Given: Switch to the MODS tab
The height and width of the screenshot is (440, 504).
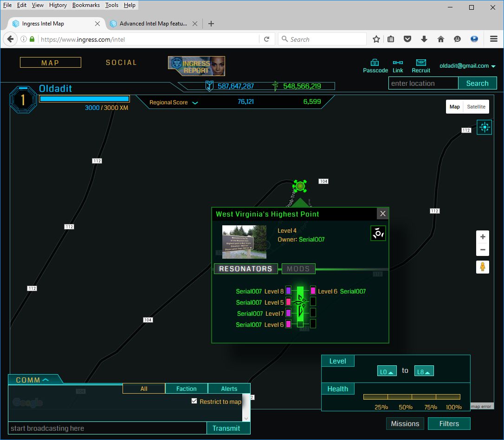Looking at the screenshot, I should click(x=298, y=269).
